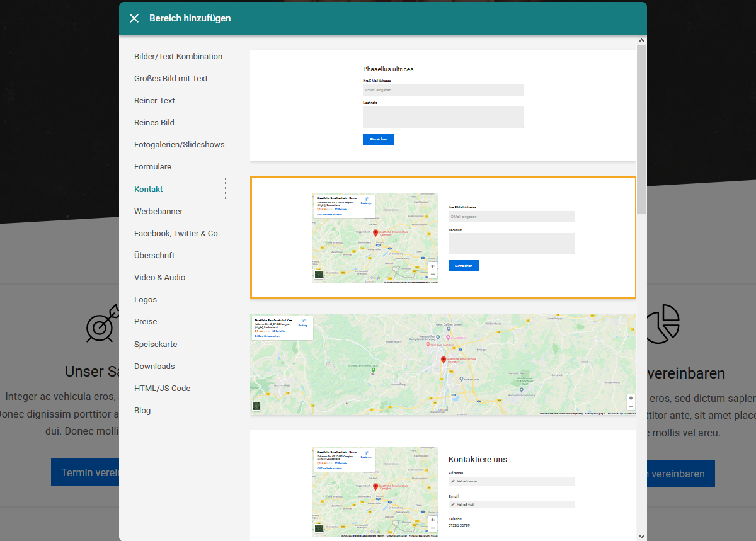This screenshot has height=541, width=756.
Task: Zoom out on the highlighted map template
Action: [433, 275]
